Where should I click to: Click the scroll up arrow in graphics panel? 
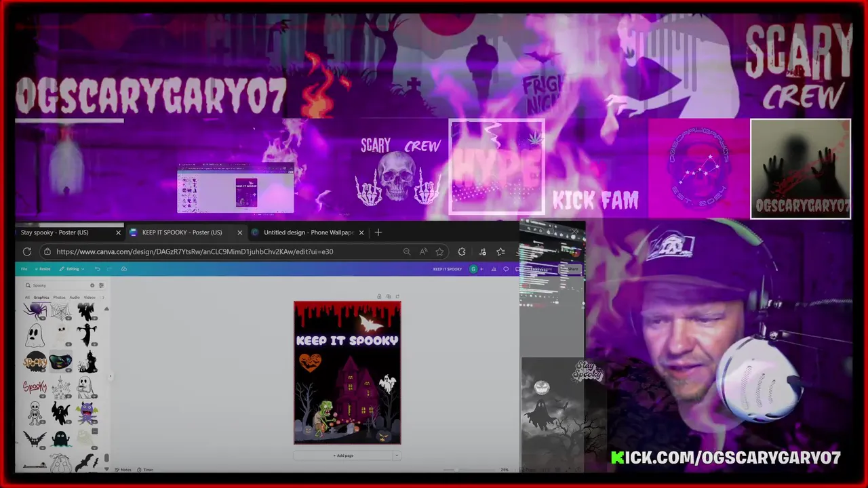tap(106, 309)
